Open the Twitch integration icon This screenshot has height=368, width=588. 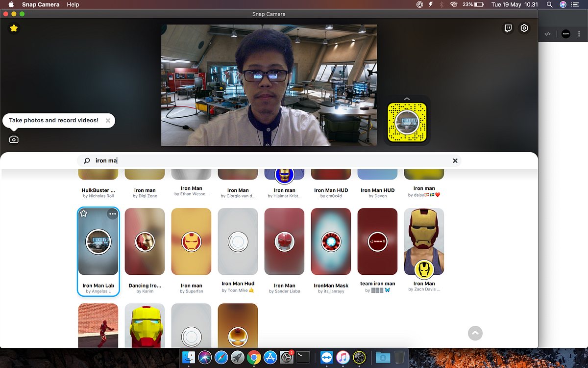coord(509,28)
